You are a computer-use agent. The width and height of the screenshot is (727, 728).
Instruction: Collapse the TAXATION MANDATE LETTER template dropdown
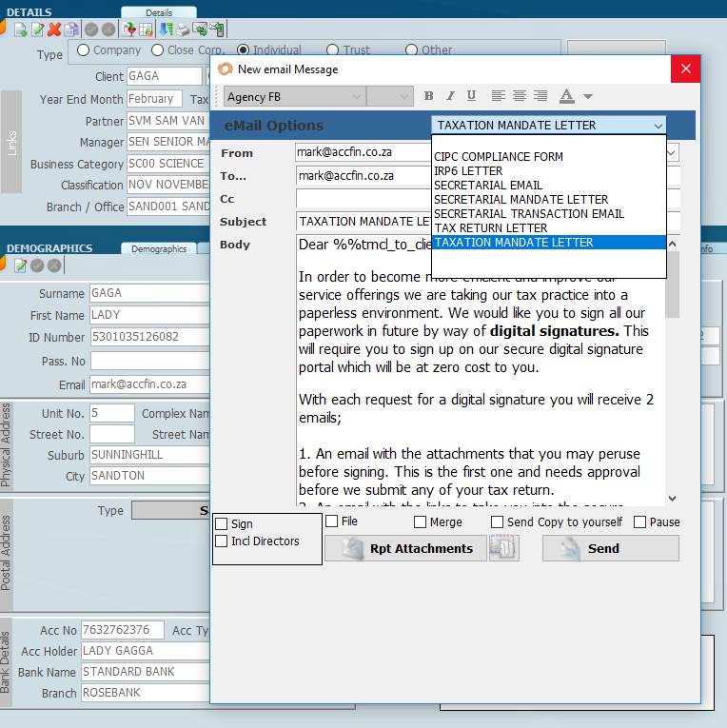pyautogui.click(x=658, y=126)
